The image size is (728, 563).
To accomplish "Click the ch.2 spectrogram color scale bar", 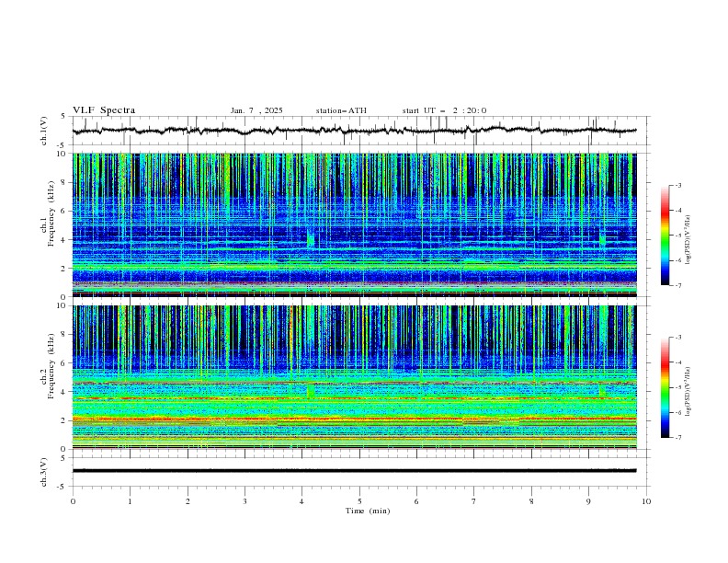I will click(x=665, y=387).
